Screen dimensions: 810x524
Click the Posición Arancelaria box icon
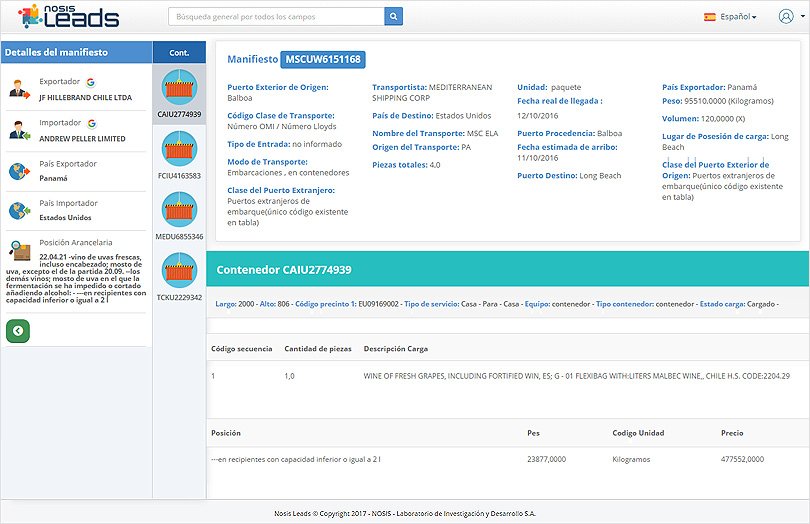point(20,251)
